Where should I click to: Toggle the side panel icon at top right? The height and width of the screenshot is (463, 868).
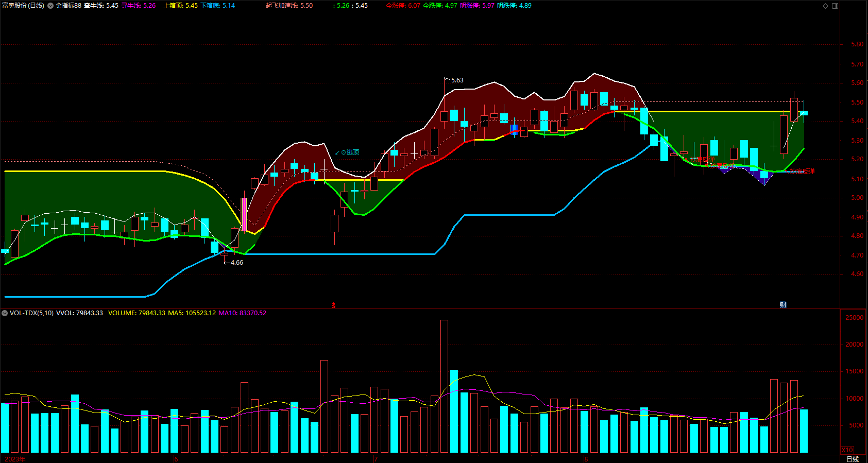[835, 6]
